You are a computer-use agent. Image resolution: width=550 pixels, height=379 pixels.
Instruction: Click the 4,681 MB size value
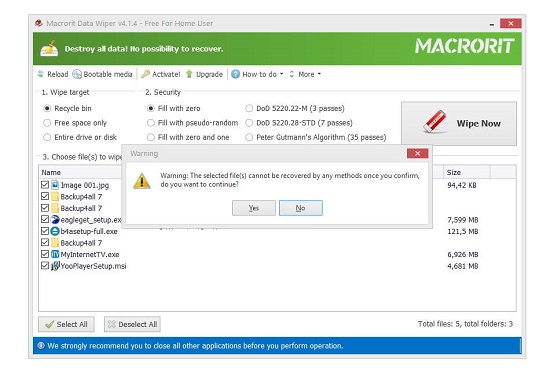(463, 266)
